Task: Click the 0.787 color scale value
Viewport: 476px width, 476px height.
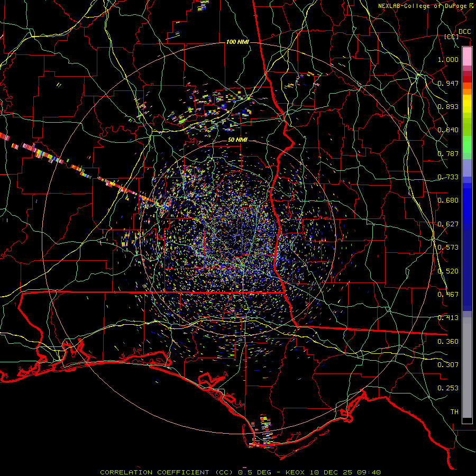Action: coord(448,153)
